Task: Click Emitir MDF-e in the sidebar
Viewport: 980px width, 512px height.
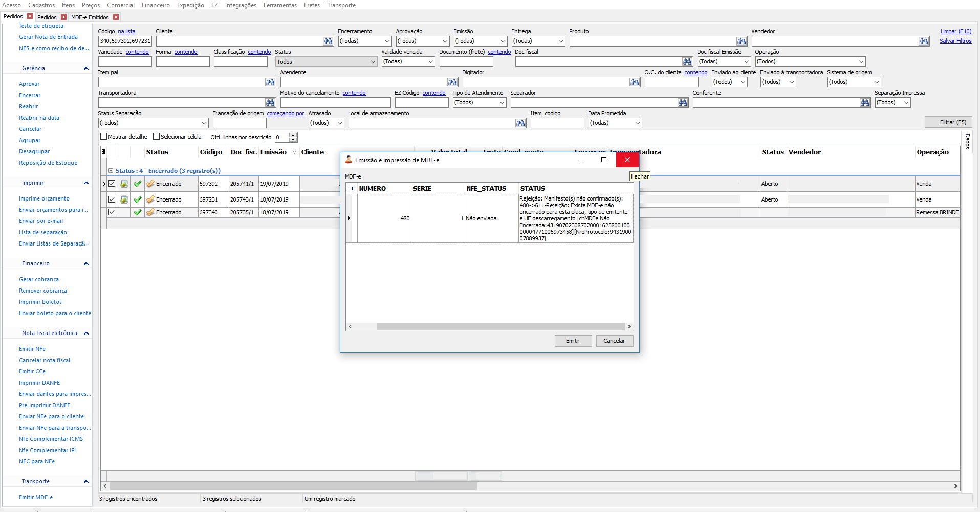Action: click(36, 497)
